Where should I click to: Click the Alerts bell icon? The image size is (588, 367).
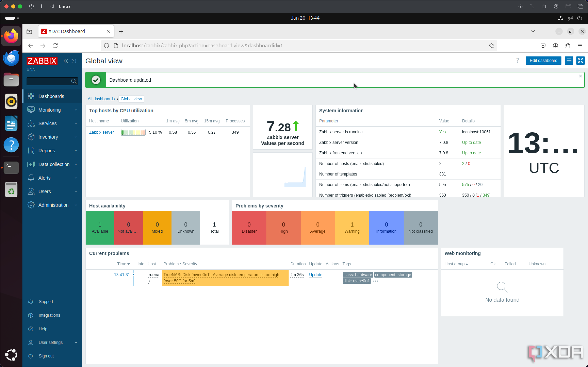pos(31,178)
